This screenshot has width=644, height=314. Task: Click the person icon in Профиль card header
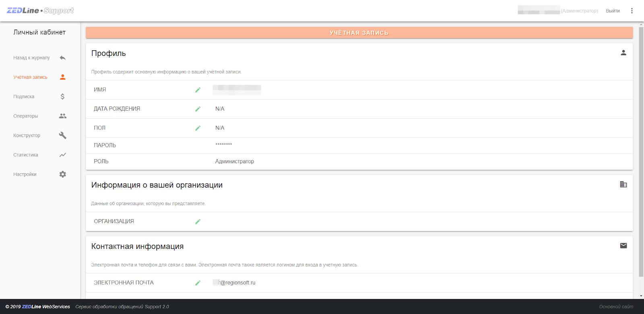pos(623,53)
